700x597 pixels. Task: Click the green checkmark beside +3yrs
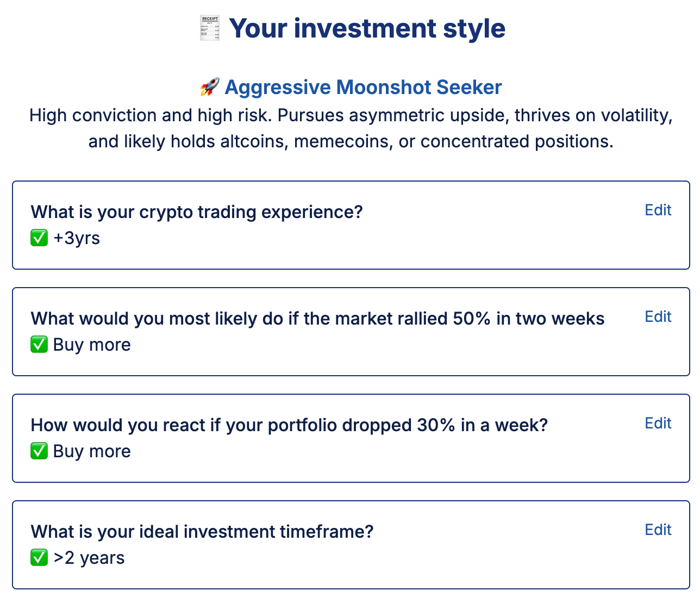pos(39,238)
